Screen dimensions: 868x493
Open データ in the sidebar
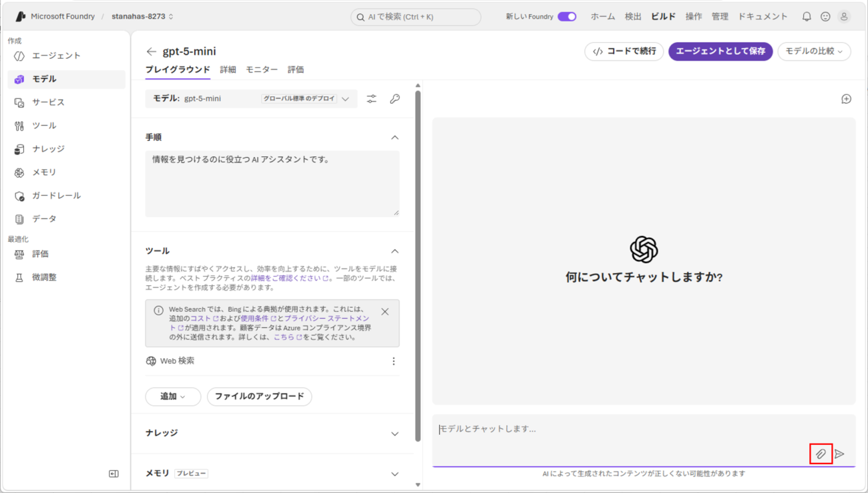click(x=67, y=219)
